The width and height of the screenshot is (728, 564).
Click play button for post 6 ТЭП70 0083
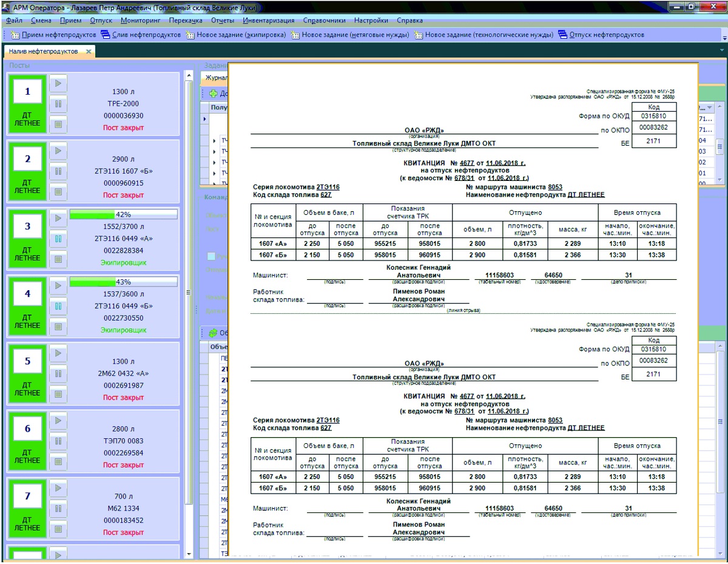tap(58, 420)
